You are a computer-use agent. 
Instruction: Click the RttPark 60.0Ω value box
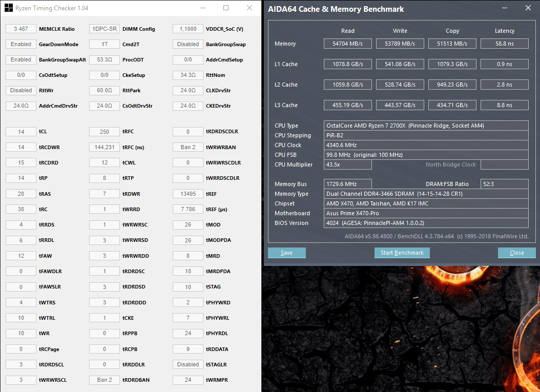pyautogui.click(x=105, y=90)
